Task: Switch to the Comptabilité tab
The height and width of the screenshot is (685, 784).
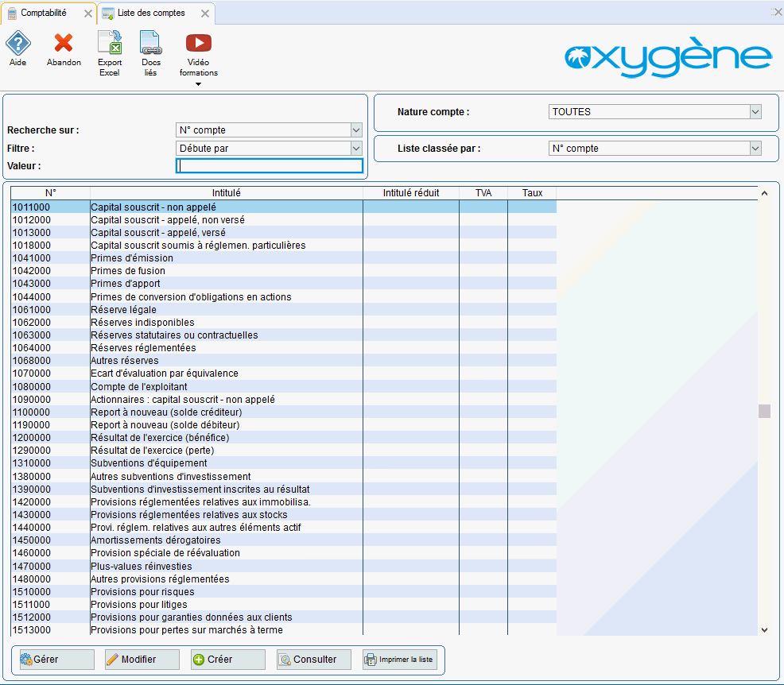Action: [44, 13]
